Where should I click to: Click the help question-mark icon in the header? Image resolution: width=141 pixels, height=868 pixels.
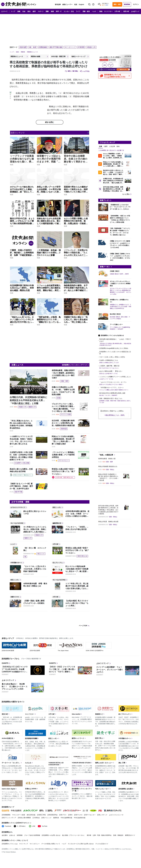point(93,4)
